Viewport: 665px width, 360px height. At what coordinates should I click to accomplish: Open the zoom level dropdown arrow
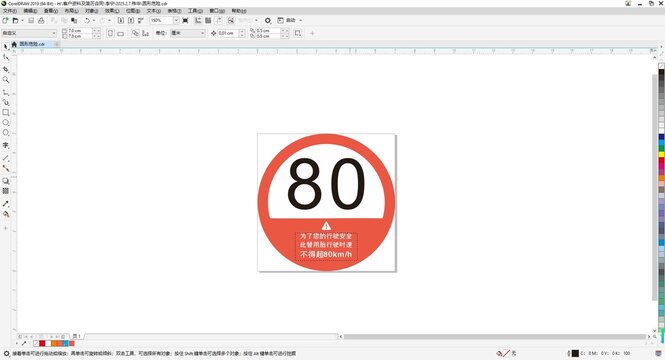(176, 20)
